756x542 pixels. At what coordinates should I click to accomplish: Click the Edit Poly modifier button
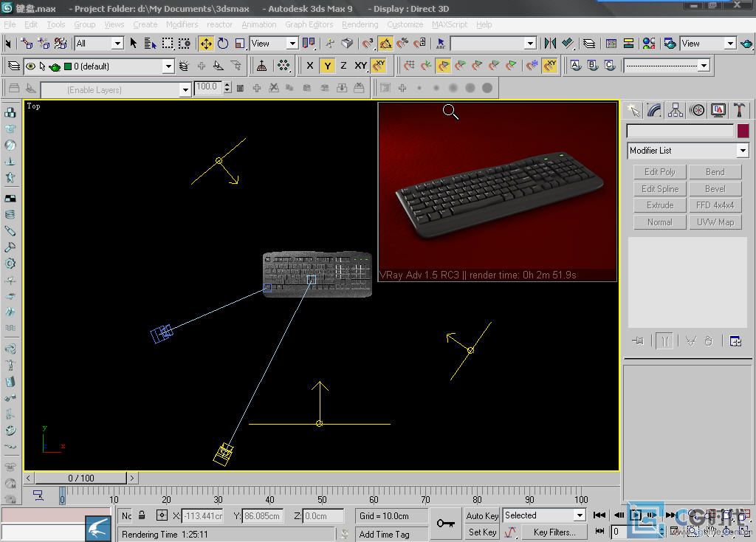[x=660, y=172]
